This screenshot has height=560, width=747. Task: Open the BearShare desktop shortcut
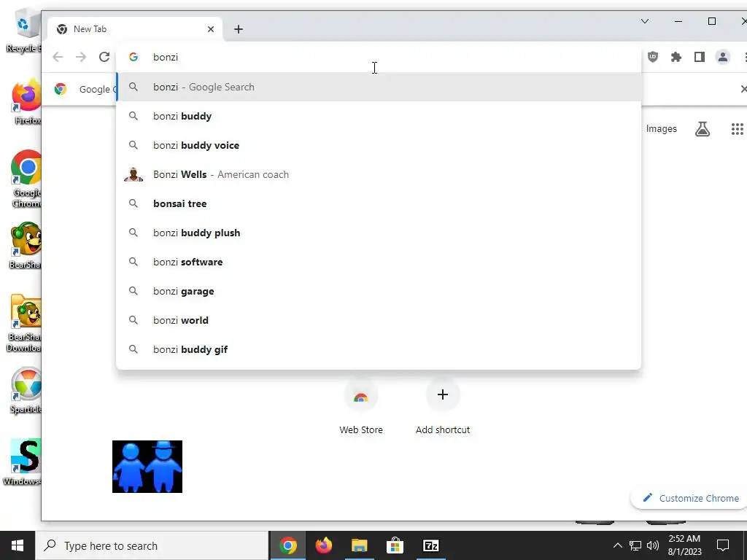coord(26,246)
